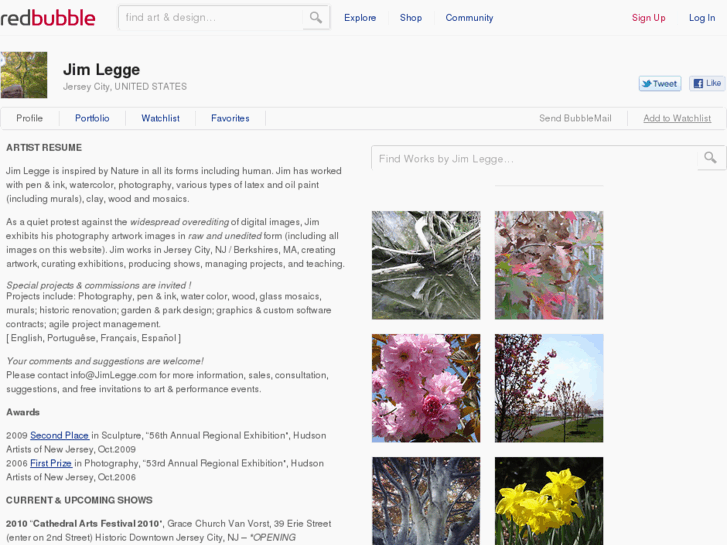The height and width of the screenshot is (545, 727).
Task: Select the Profile tab
Action: click(30, 118)
